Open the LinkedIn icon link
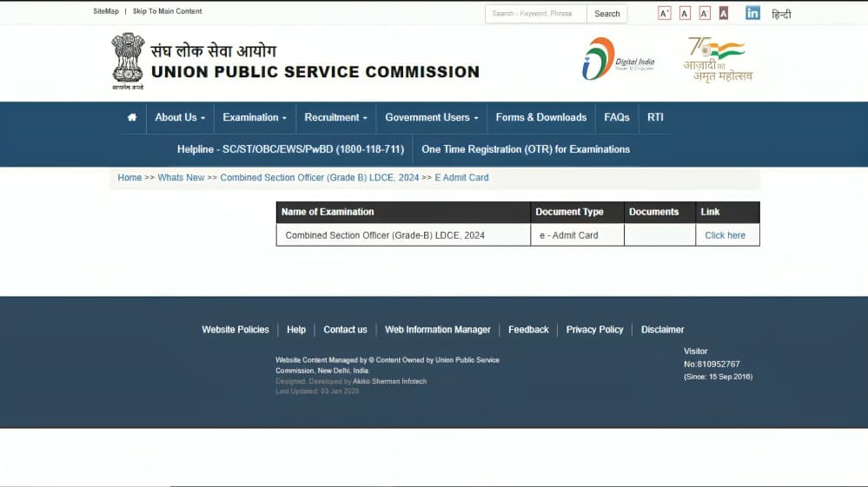Screen dimensions: 868x487 coord(752,13)
